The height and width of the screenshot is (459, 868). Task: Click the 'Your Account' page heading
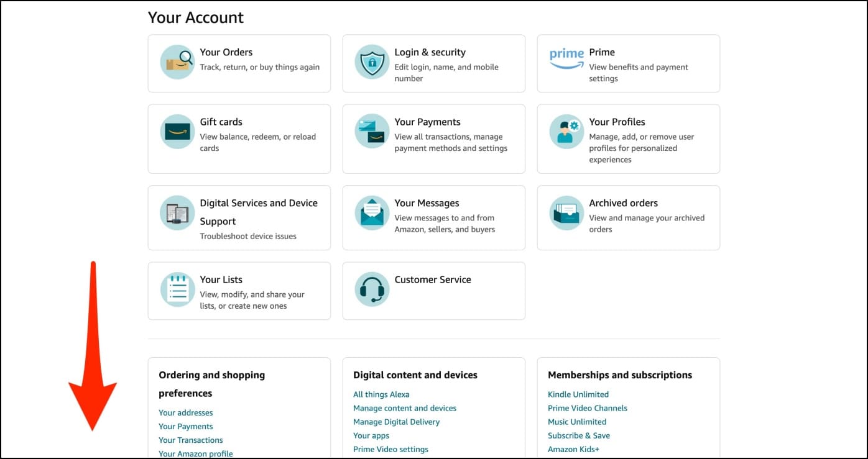click(196, 17)
